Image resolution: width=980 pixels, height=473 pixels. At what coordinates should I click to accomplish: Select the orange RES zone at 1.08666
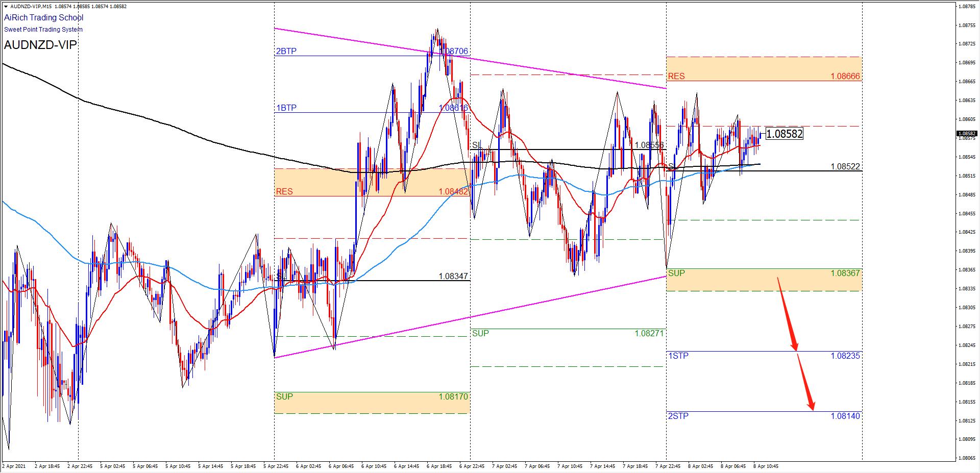coord(764,69)
